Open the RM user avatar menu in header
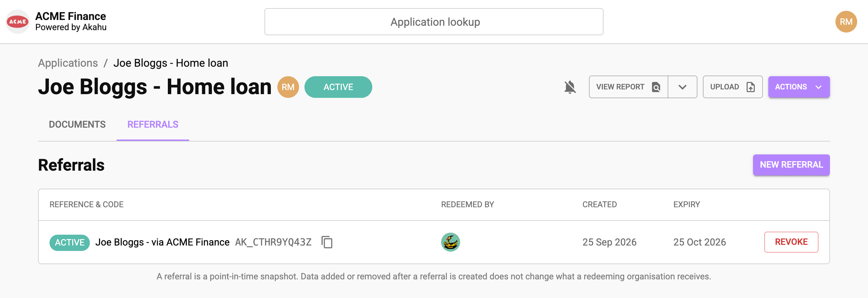The image size is (868, 298). coord(846,22)
